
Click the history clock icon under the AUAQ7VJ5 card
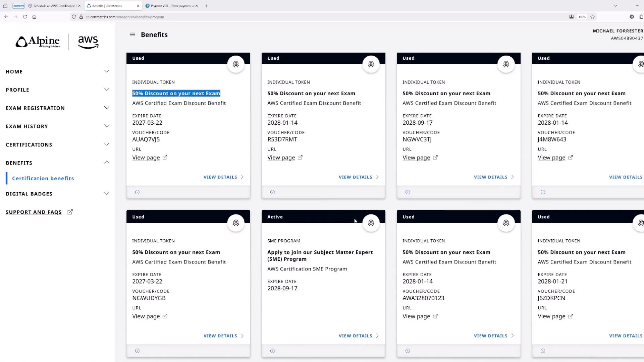(x=137, y=192)
